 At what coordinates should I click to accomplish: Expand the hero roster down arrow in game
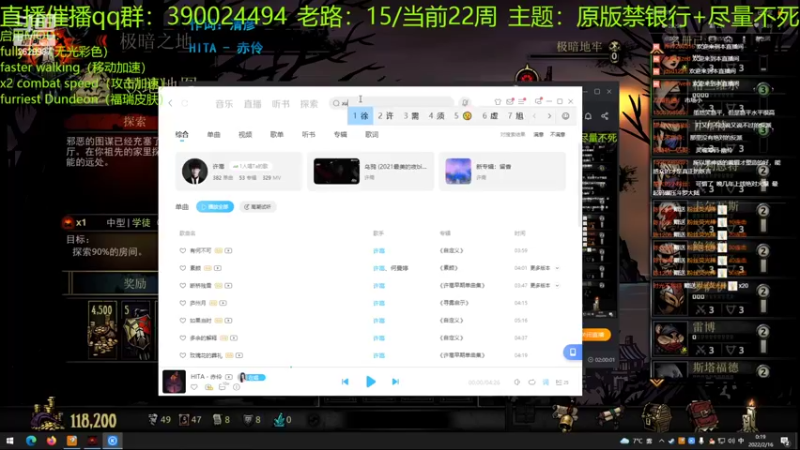657,382
